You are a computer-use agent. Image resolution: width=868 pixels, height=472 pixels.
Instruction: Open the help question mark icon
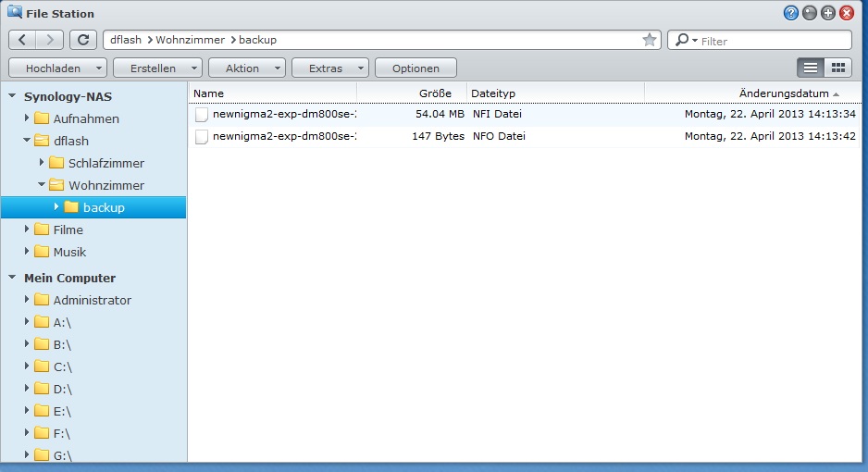pos(790,14)
